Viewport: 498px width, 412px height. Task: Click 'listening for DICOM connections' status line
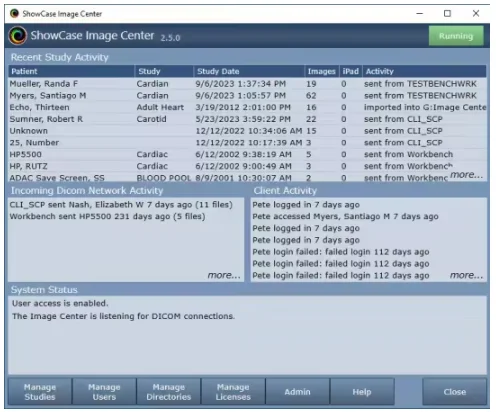coord(123,316)
